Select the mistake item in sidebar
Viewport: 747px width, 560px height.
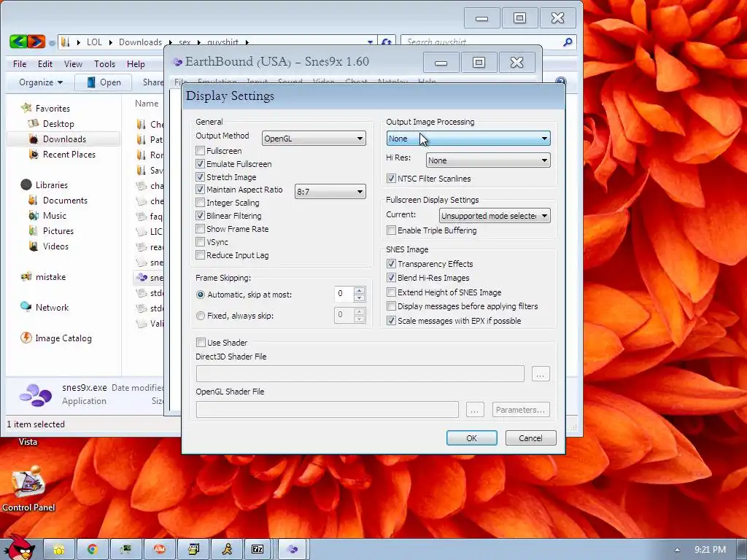pyautogui.click(x=50, y=276)
